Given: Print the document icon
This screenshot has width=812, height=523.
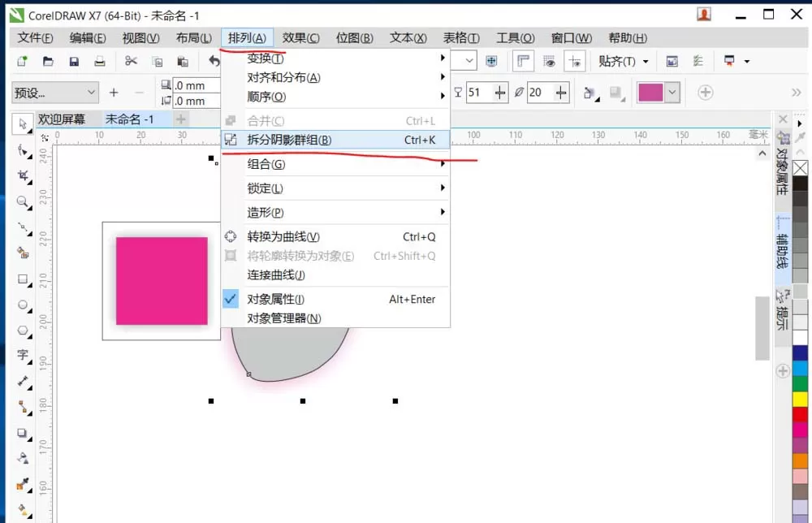Looking at the screenshot, I should (99, 61).
